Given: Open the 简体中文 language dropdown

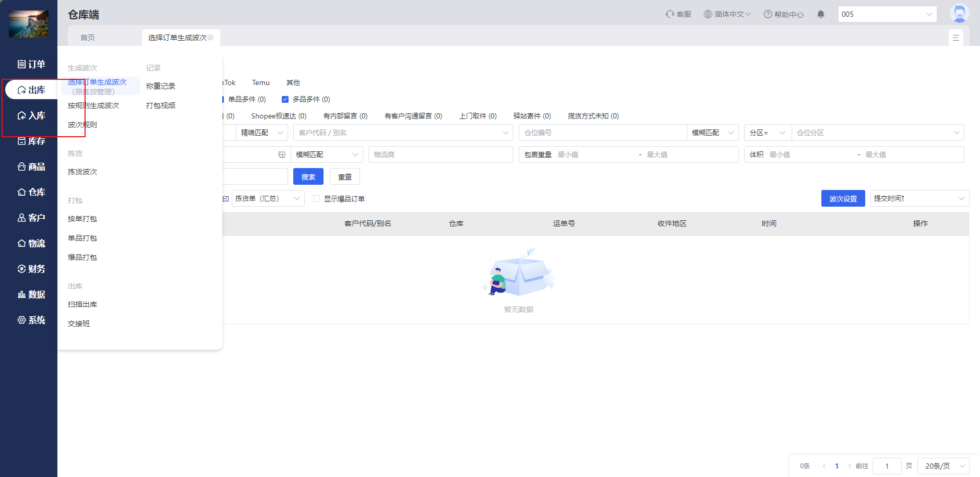Looking at the screenshot, I should (727, 14).
